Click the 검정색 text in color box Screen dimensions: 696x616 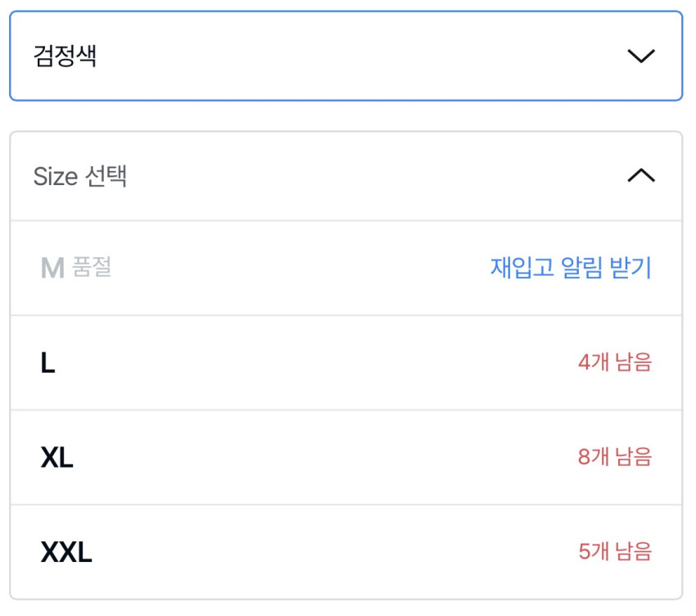pyautogui.click(x=66, y=57)
